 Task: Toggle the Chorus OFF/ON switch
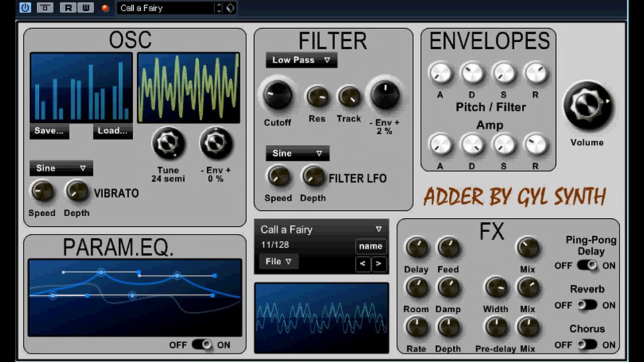[587, 345]
